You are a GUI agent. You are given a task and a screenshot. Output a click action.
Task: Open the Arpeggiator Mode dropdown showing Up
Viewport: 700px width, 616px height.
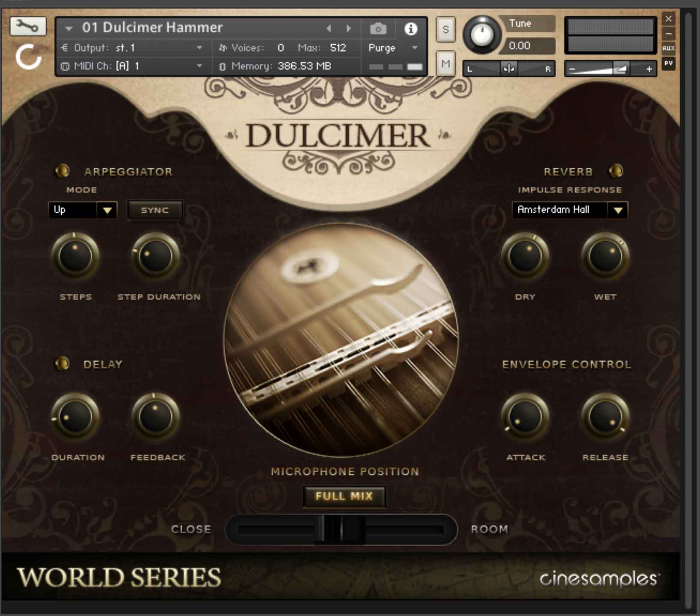coord(83,210)
